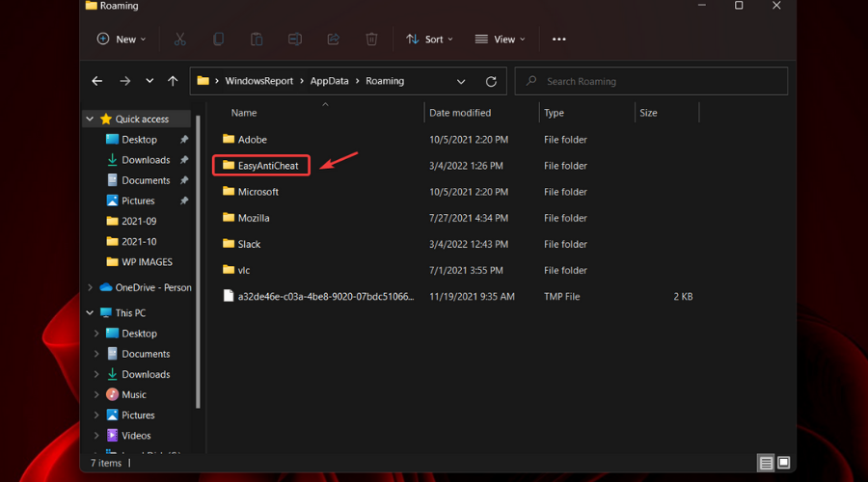
Task: Click the 7/27/2021 4:34 PM date
Action: [469, 218]
